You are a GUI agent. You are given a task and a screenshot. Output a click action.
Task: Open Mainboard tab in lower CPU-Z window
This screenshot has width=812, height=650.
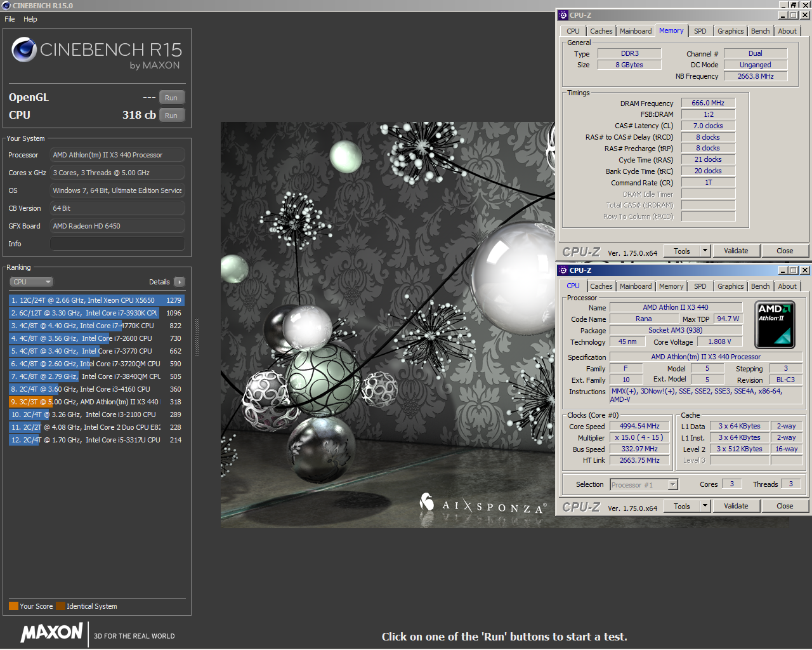[636, 286]
